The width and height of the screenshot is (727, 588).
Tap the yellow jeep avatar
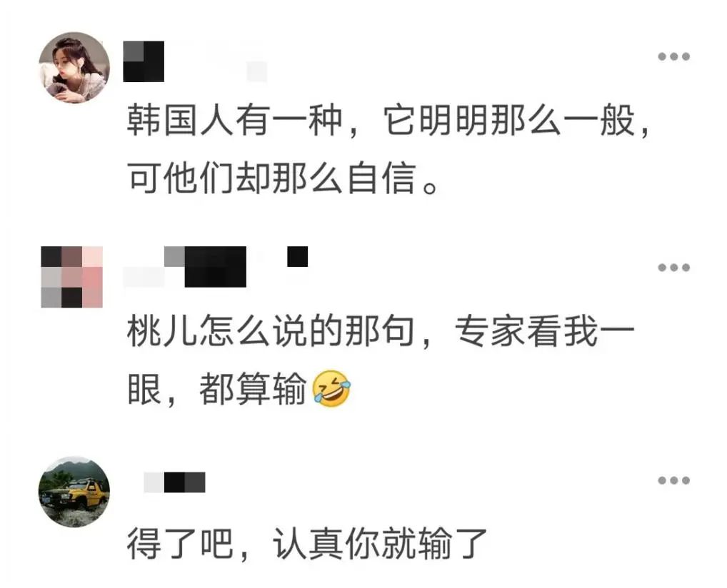point(74,492)
